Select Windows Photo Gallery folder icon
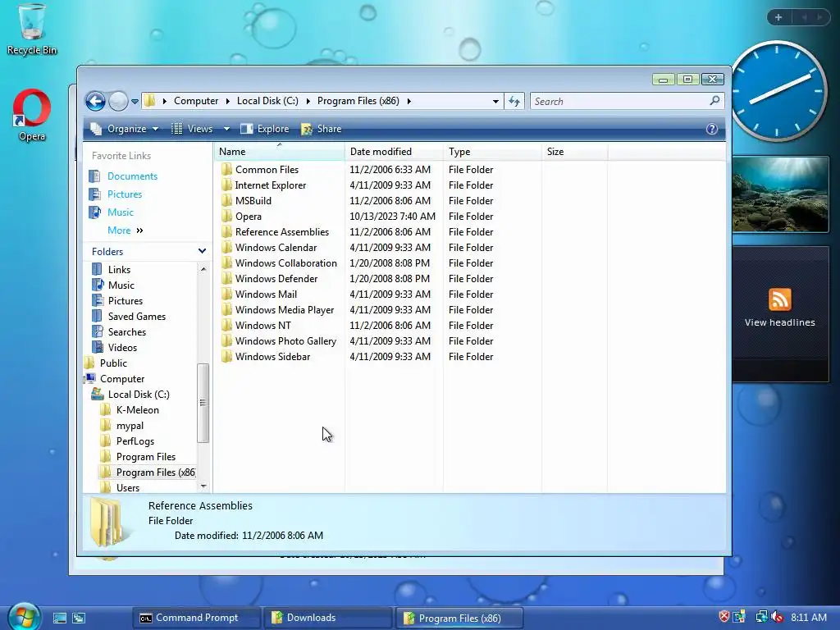840x630 pixels. 226,341
